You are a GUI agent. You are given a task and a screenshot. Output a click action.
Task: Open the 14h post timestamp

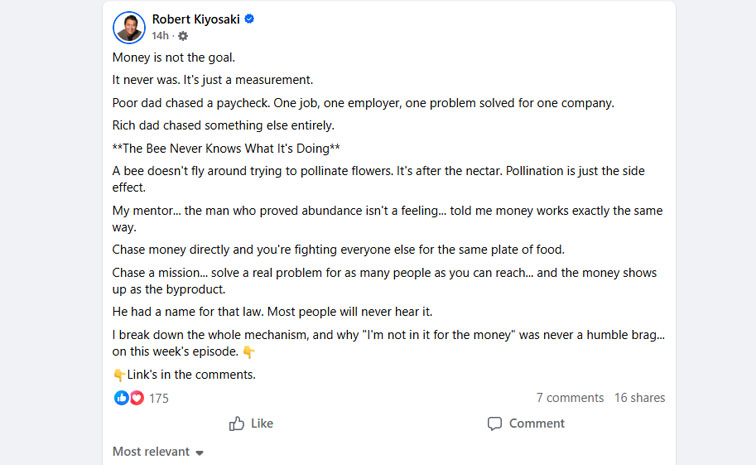(160, 36)
